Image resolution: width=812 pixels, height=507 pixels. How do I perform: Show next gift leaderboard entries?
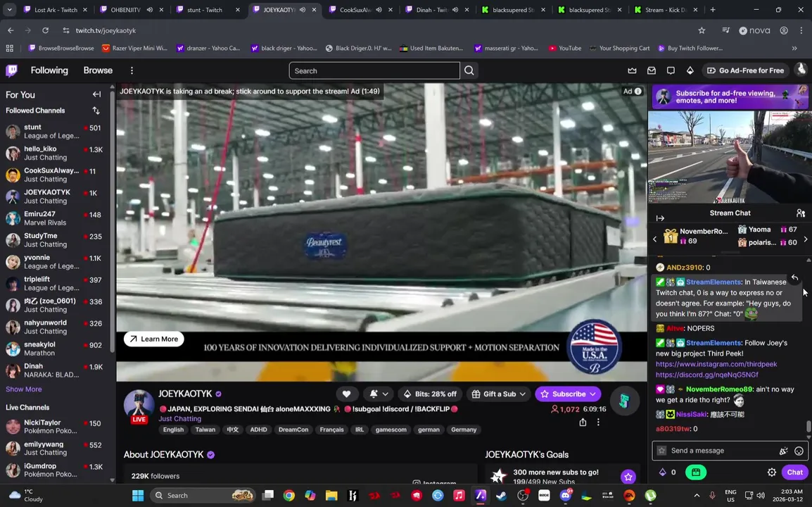click(x=805, y=239)
